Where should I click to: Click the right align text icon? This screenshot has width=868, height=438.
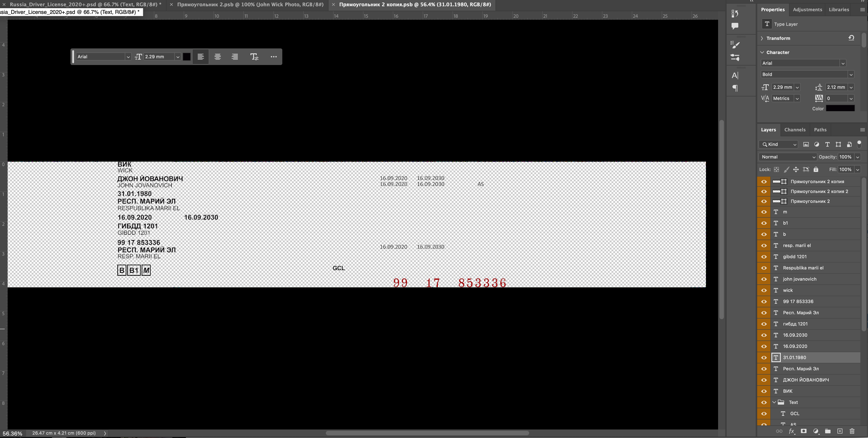click(235, 57)
